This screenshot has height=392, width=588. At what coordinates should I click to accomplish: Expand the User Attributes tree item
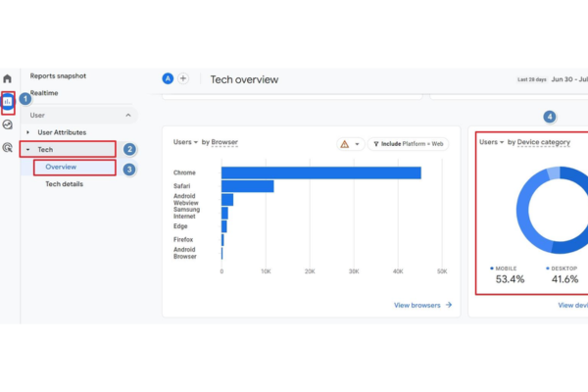[27, 132]
